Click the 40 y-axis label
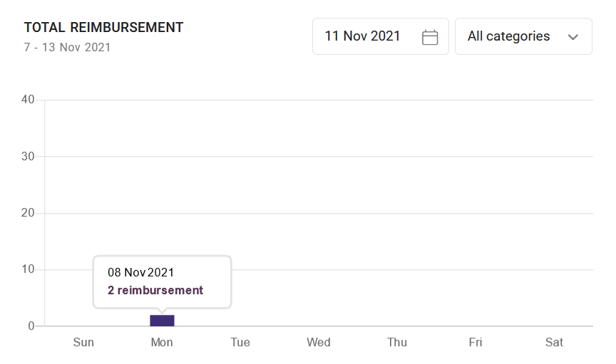This screenshot has width=616, height=364. pos(29,100)
